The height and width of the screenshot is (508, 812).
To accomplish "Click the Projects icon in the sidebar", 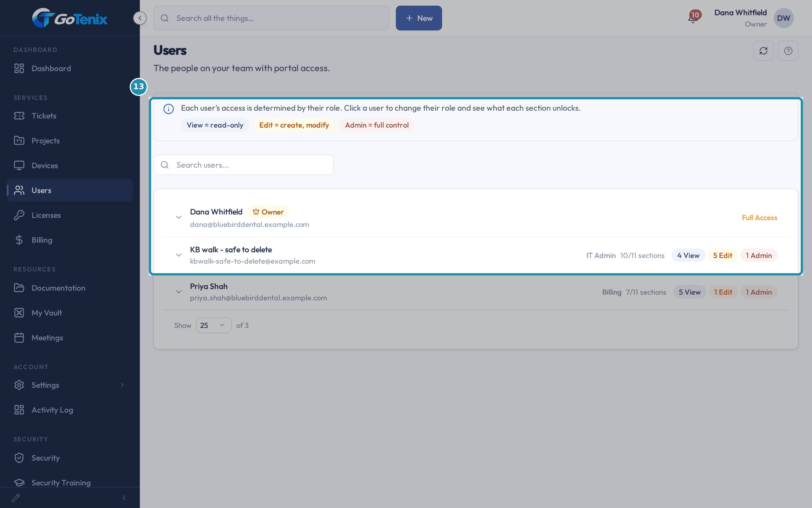I will coord(19,141).
